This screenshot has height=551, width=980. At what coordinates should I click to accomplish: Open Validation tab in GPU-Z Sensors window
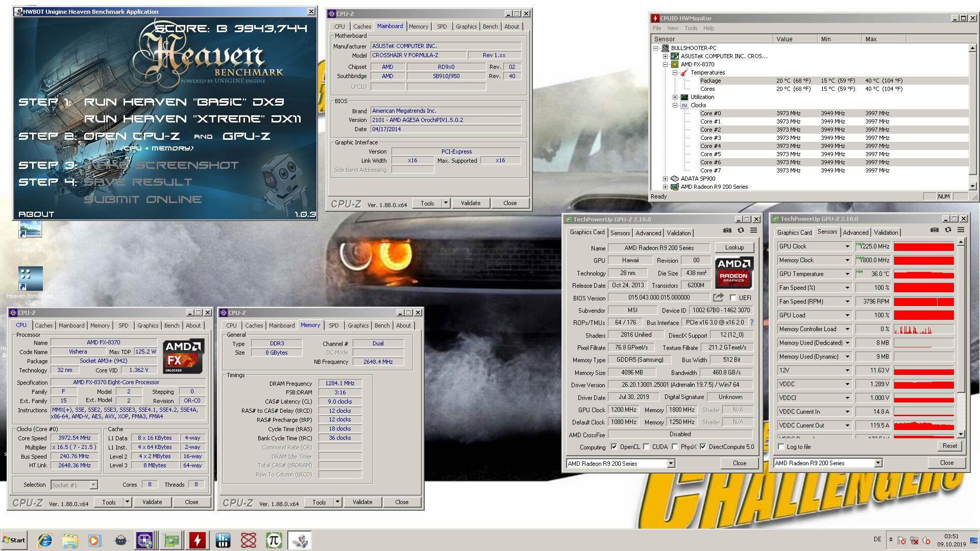tap(886, 232)
